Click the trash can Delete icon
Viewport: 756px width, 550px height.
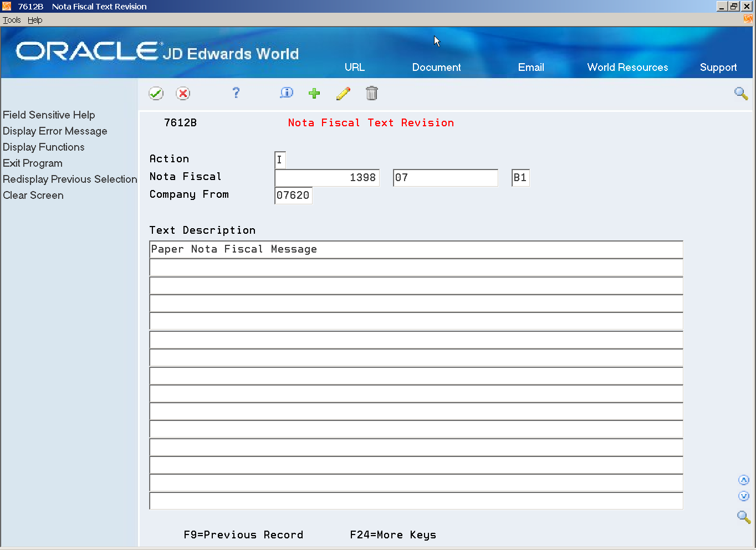tap(372, 93)
